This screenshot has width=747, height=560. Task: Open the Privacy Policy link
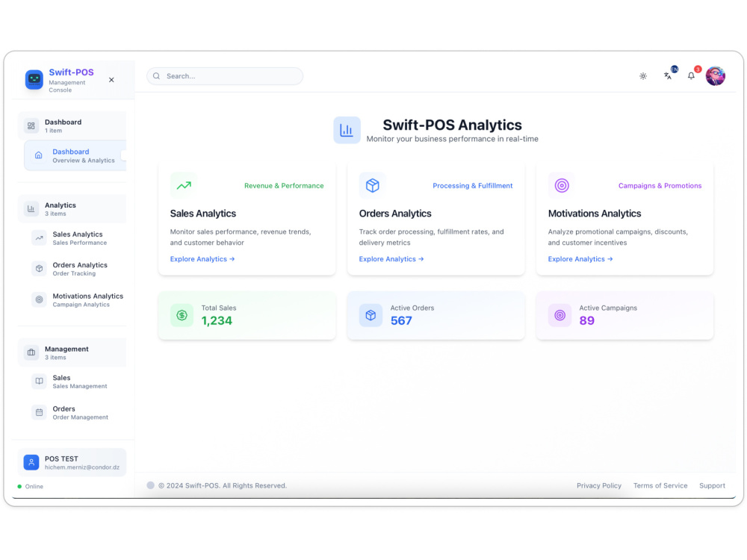point(598,485)
